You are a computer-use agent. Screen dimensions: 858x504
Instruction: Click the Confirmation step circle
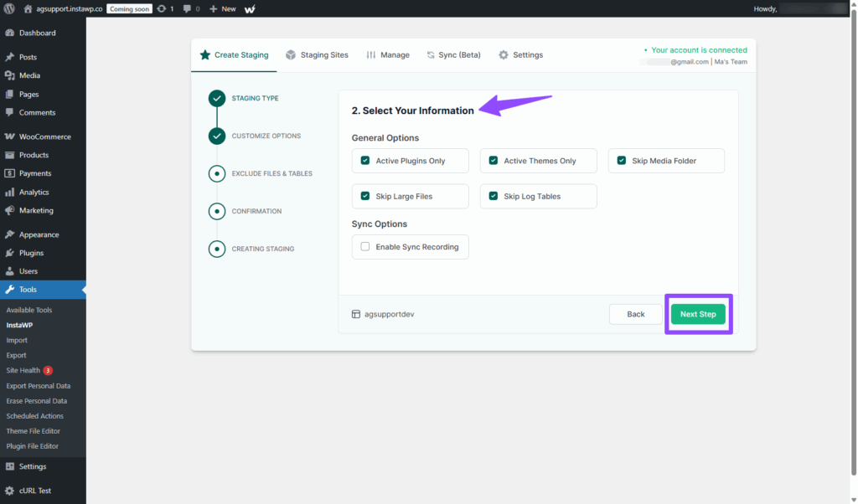point(217,211)
